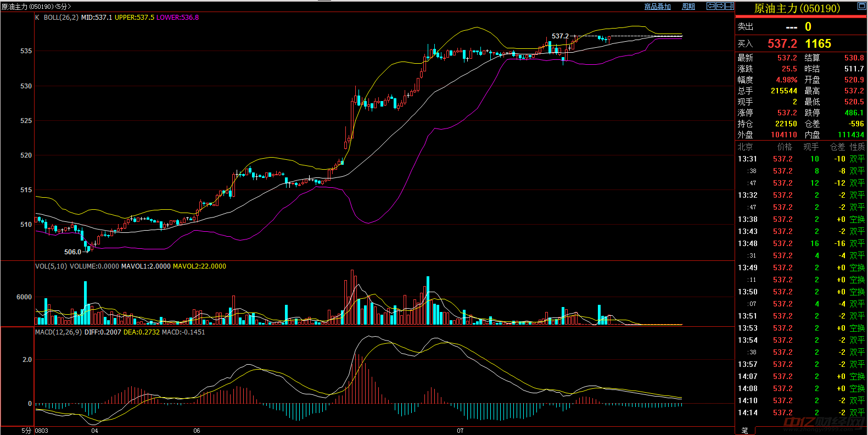Toggle the split-panel layout icon
The width and height of the screenshot is (868, 435).
pyautogui.click(x=730, y=6)
